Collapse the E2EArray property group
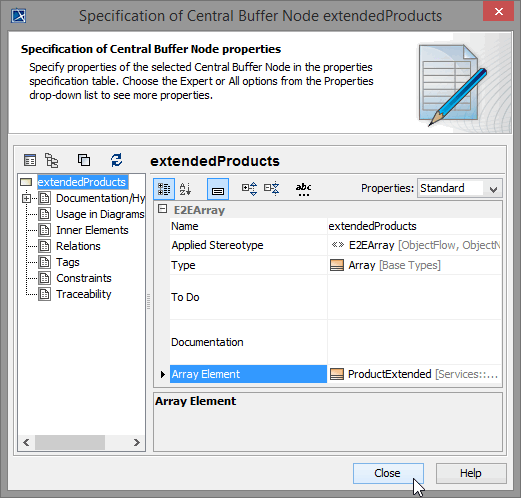The image size is (521, 498). pos(162,209)
